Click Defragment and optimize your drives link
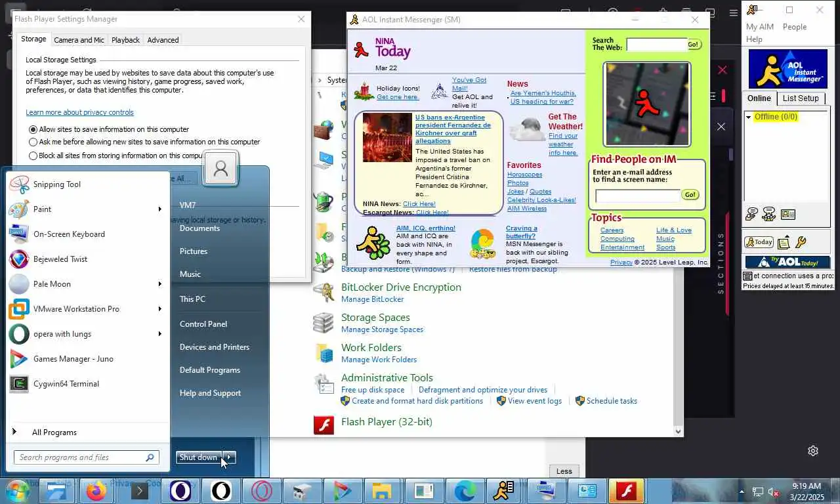 click(483, 390)
